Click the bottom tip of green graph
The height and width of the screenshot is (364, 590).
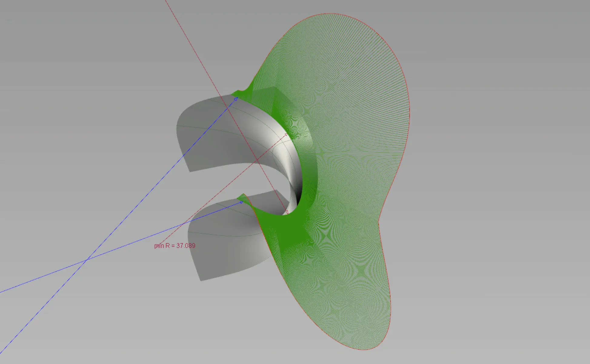(364, 349)
